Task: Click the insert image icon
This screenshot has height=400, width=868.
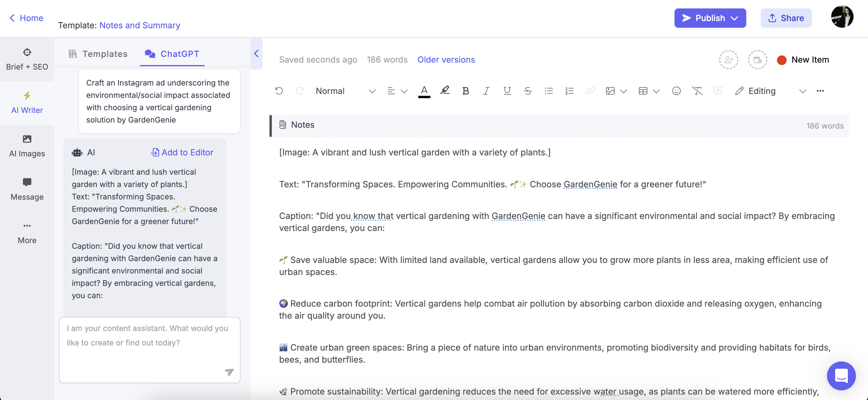Action: pos(610,90)
